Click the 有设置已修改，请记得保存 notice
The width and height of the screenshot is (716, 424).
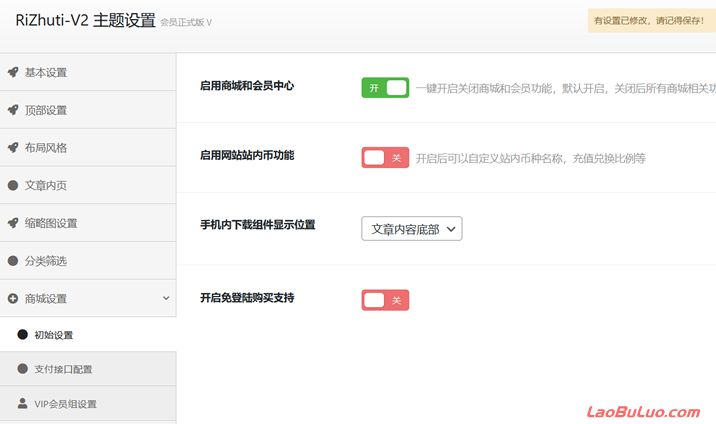point(652,21)
